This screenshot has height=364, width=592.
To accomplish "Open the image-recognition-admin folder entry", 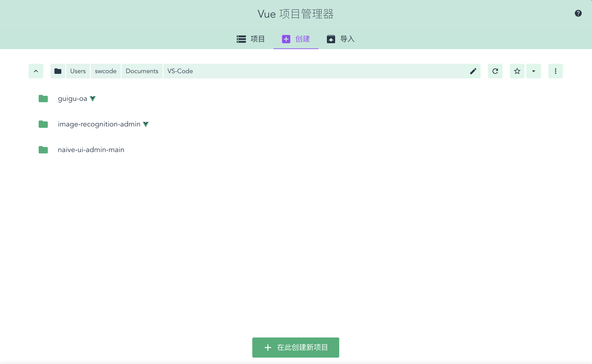I will [99, 124].
